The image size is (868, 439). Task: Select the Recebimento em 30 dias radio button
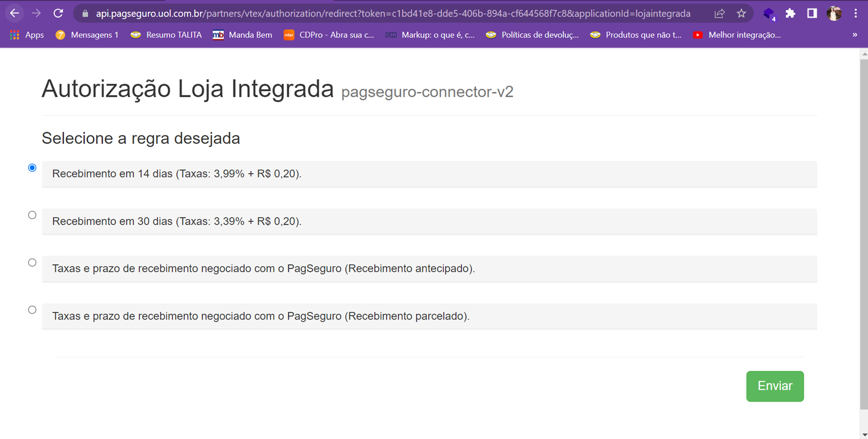[32, 215]
